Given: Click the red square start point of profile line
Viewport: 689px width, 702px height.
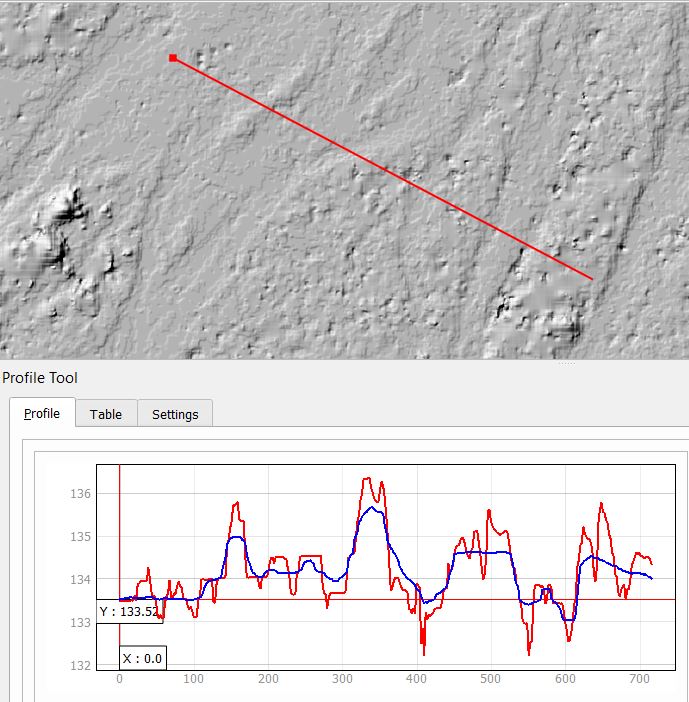Looking at the screenshot, I should point(173,58).
